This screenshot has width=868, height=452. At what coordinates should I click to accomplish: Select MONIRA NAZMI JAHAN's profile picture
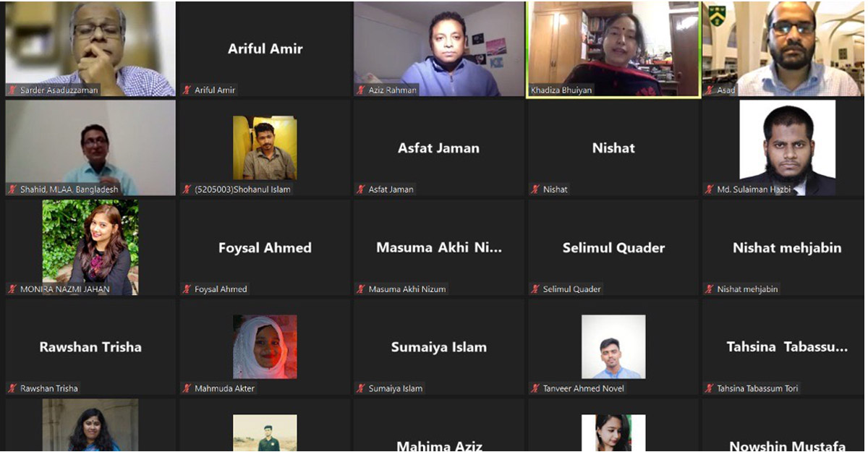90,247
